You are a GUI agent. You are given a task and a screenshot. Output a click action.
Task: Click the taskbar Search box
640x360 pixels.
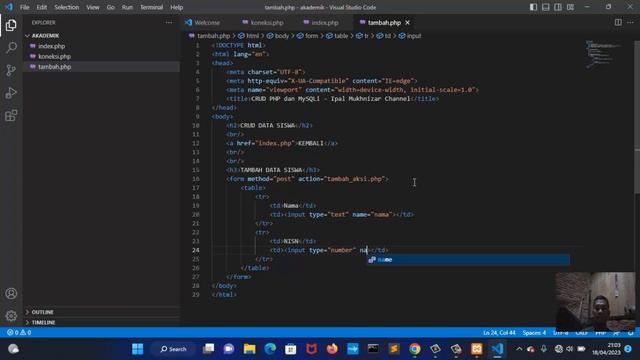coord(173,349)
